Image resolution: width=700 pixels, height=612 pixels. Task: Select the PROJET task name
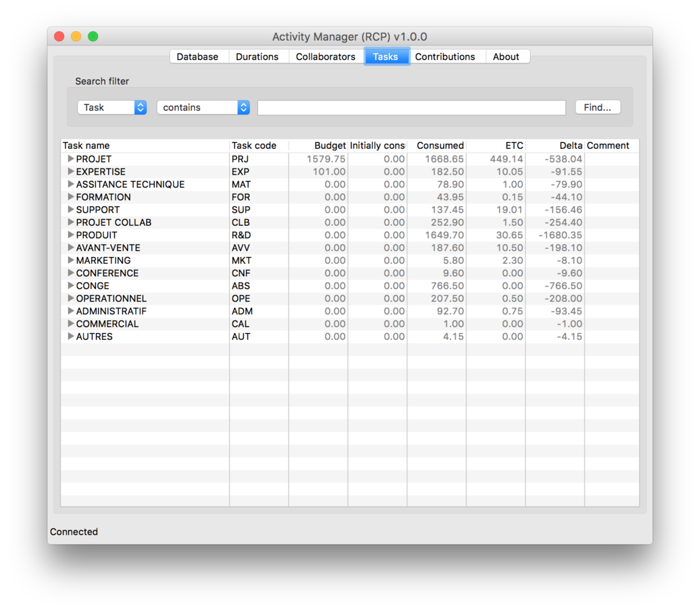[x=94, y=159]
